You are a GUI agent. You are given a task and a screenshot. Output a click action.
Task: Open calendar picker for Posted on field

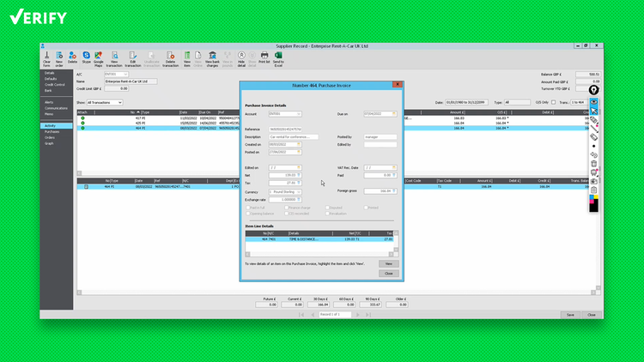click(x=299, y=153)
